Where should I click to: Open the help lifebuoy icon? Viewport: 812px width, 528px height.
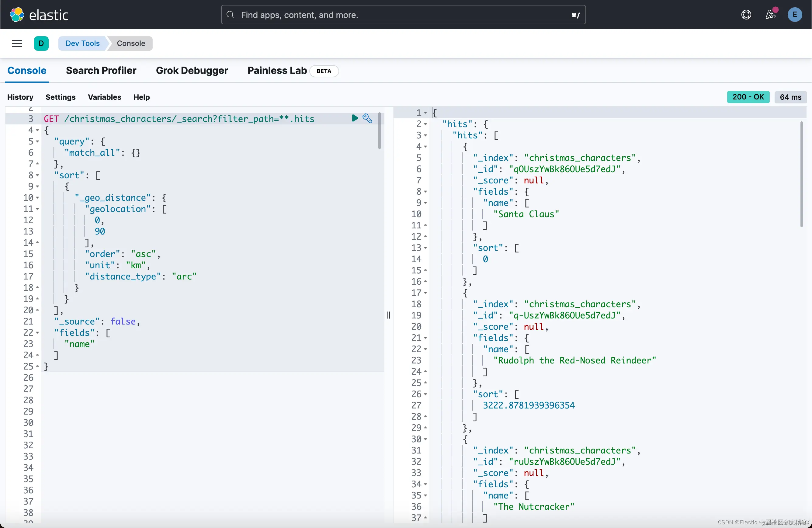746,15
